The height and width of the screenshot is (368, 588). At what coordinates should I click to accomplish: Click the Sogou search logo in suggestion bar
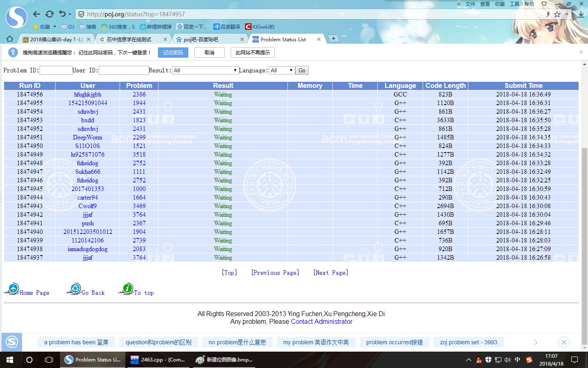point(11,342)
